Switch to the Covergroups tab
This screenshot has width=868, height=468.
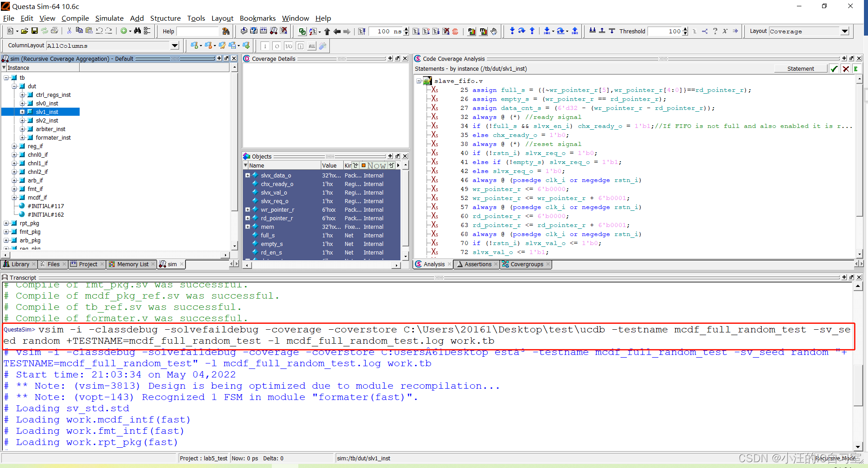[526, 264]
